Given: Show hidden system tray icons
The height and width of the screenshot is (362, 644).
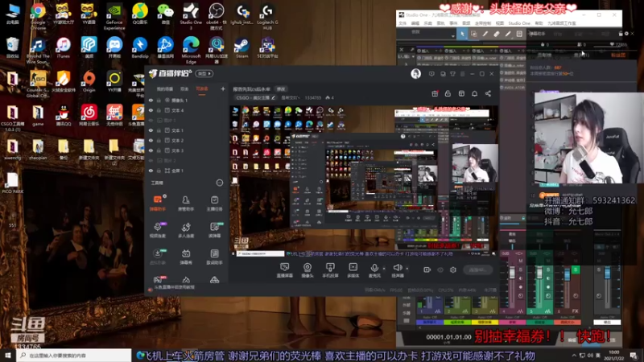Looking at the screenshot, I should click(574, 356).
